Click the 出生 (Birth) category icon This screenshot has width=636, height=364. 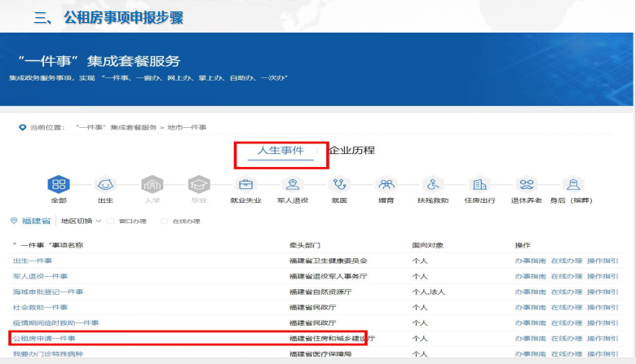105,186
